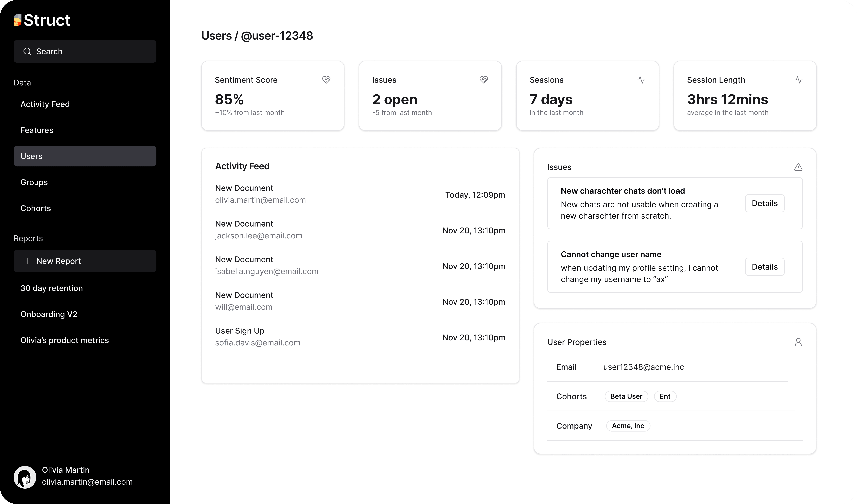Click isabella.nguyen@email.com activity entry

[267, 272]
